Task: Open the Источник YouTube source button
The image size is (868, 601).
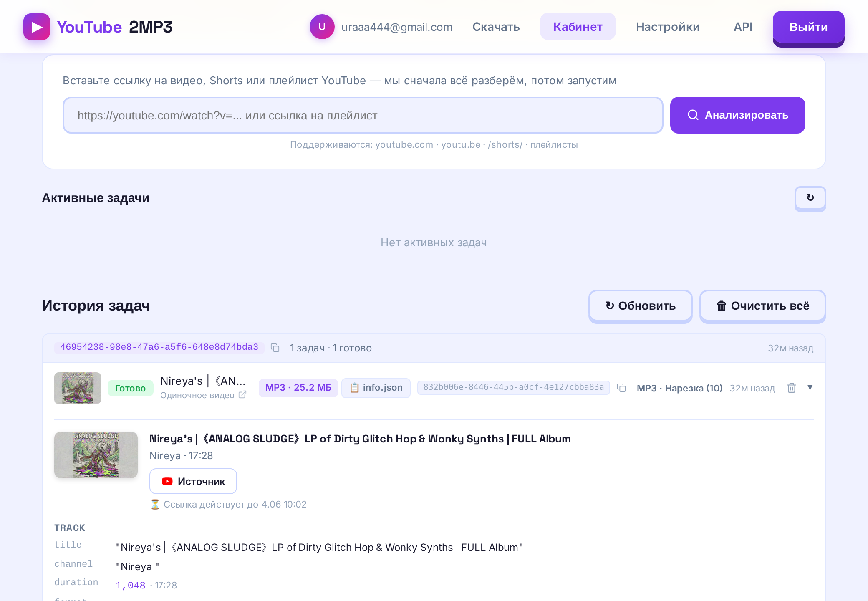Action: coord(193,481)
